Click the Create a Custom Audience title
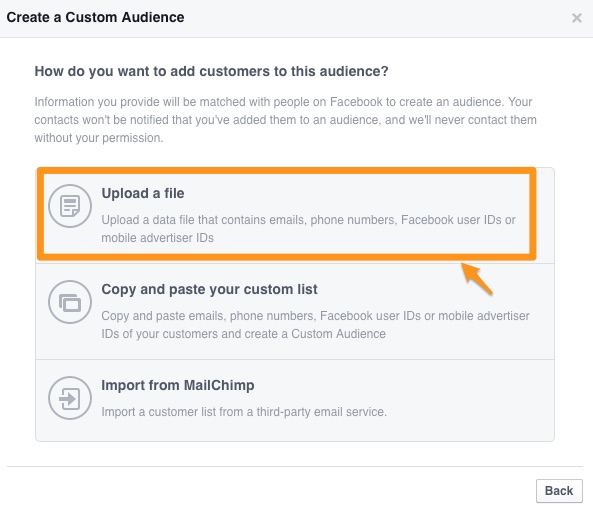Image resolution: width=593 pixels, height=512 pixels. [95, 17]
